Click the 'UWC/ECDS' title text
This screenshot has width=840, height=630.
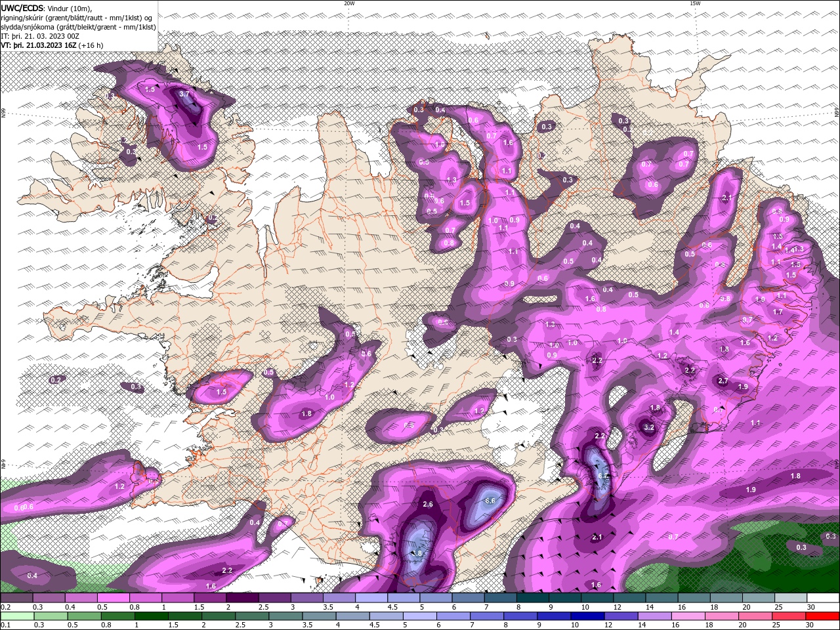[23, 8]
